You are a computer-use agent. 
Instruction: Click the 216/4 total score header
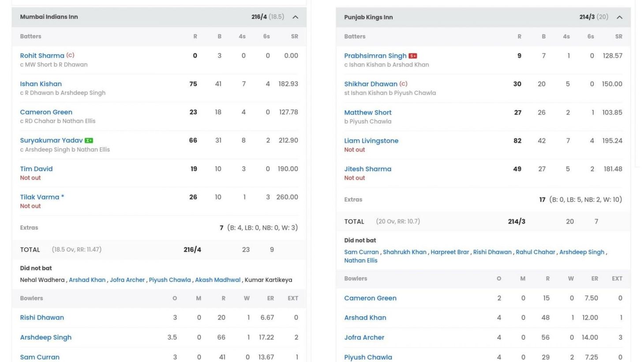pyautogui.click(x=259, y=17)
